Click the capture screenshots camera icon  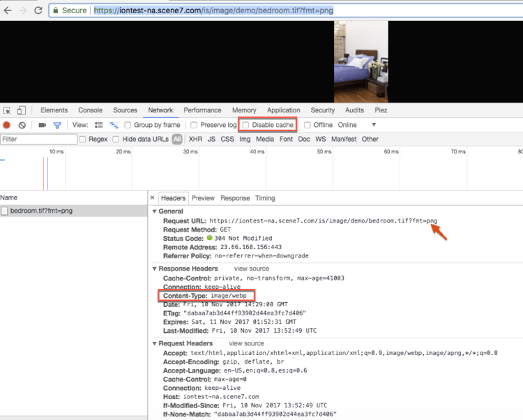(42, 125)
